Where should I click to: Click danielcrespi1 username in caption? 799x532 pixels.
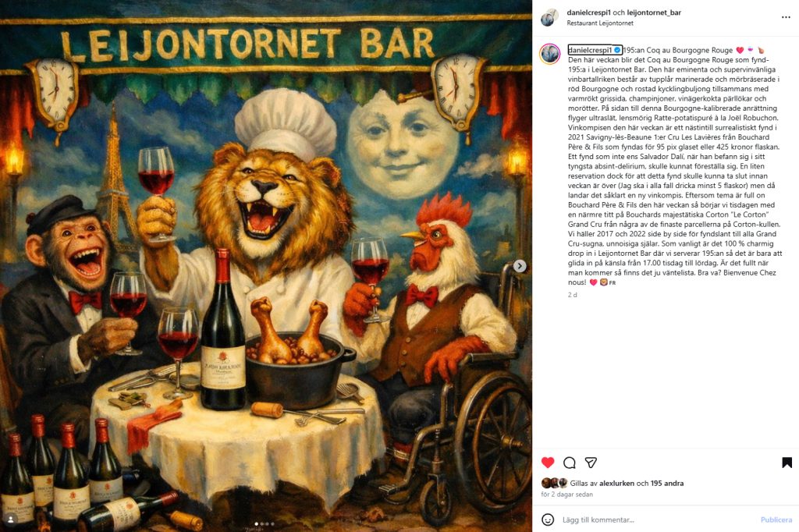590,50
